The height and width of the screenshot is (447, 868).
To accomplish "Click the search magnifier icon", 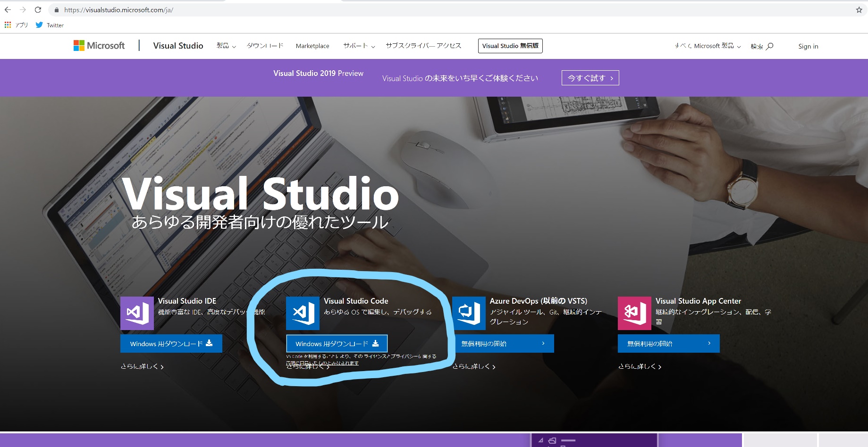I will pos(769,46).
